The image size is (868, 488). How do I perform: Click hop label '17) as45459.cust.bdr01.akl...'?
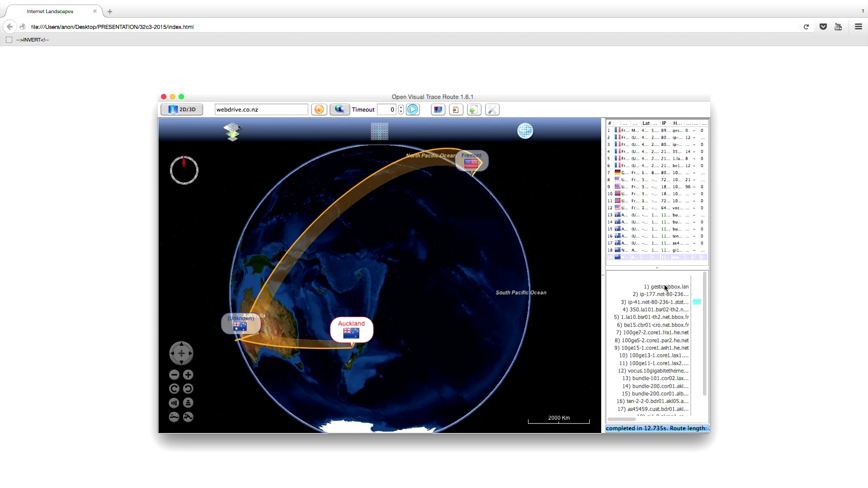click(x=653, y=409)
